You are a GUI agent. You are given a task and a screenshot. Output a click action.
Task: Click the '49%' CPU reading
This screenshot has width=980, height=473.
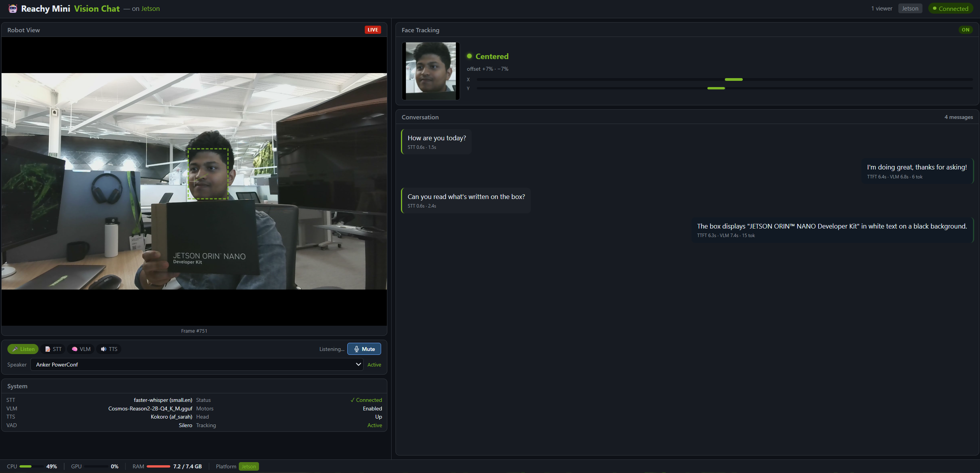pos(52,466)
